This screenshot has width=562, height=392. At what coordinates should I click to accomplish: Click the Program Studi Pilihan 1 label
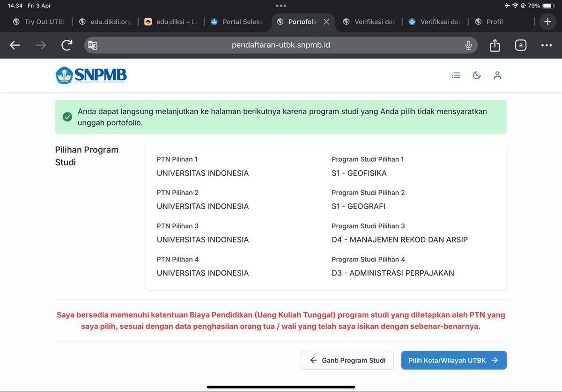pos(368,159)
